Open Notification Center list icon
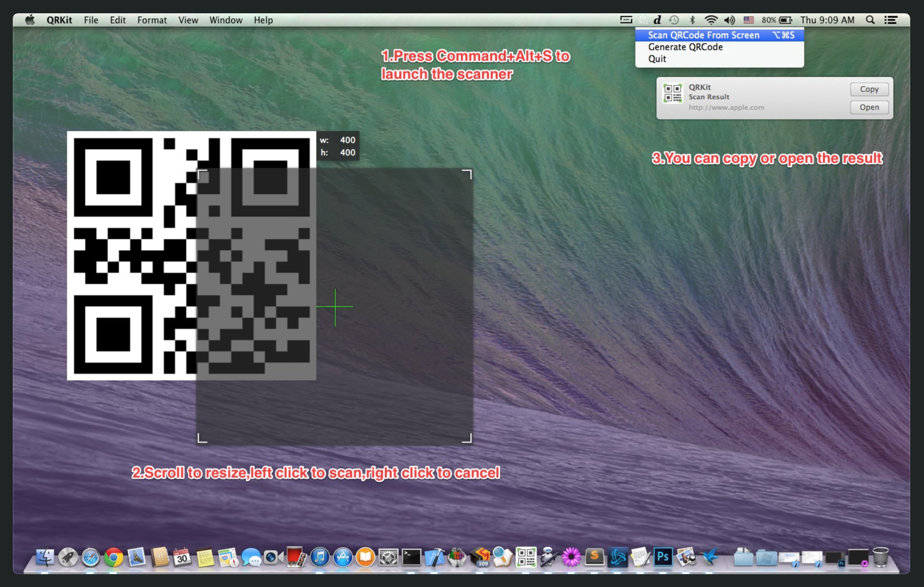 (891, 20)
